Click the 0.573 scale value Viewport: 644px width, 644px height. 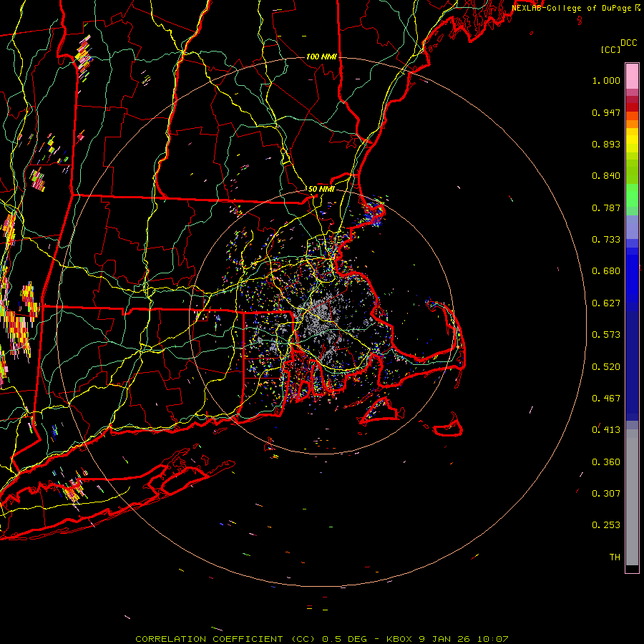click(x=606, y=335)
